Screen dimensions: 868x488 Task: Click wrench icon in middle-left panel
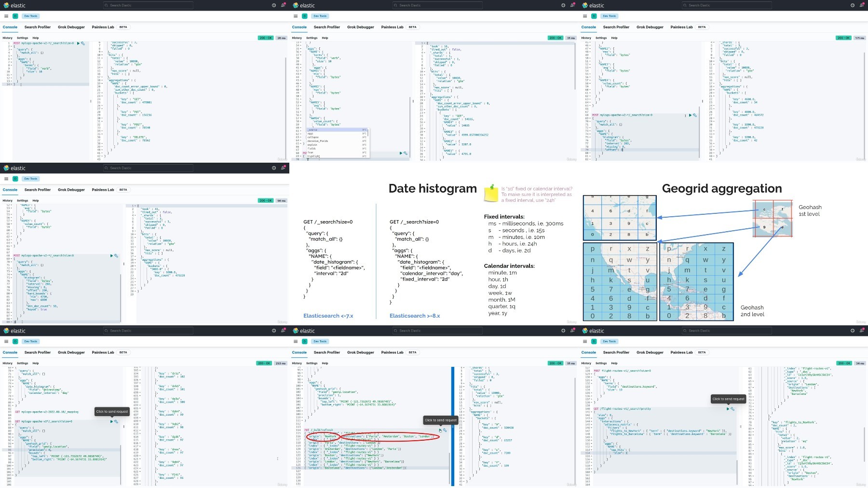coord(116,256)
